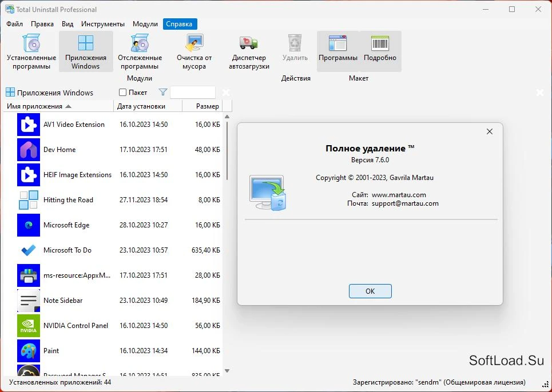The height and width of the screenshot is (392, 552).
Task: Click the Microsoft To Do checkmark icon
Action: 29,250
